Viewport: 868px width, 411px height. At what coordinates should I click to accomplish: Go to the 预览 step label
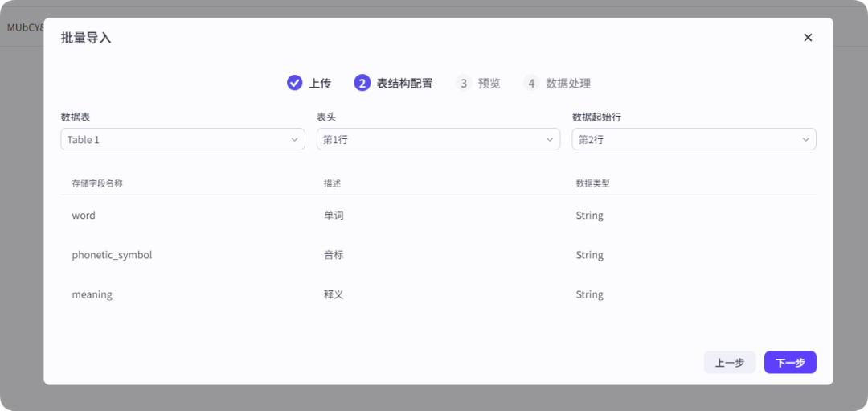(489, 83)
